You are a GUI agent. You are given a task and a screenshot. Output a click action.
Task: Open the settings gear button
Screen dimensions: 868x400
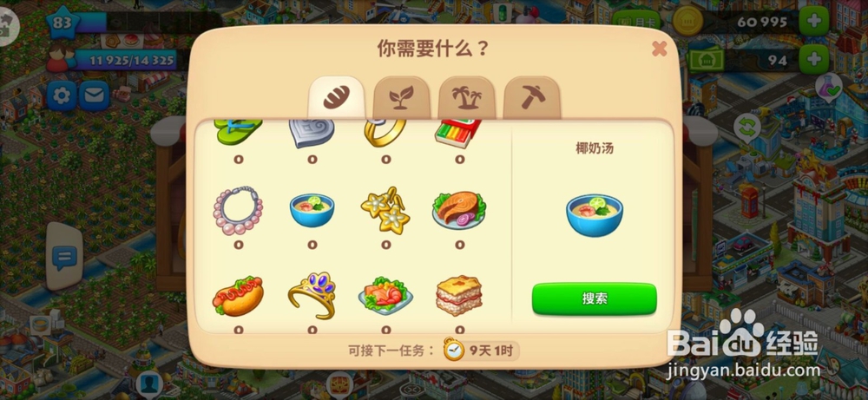62,96
